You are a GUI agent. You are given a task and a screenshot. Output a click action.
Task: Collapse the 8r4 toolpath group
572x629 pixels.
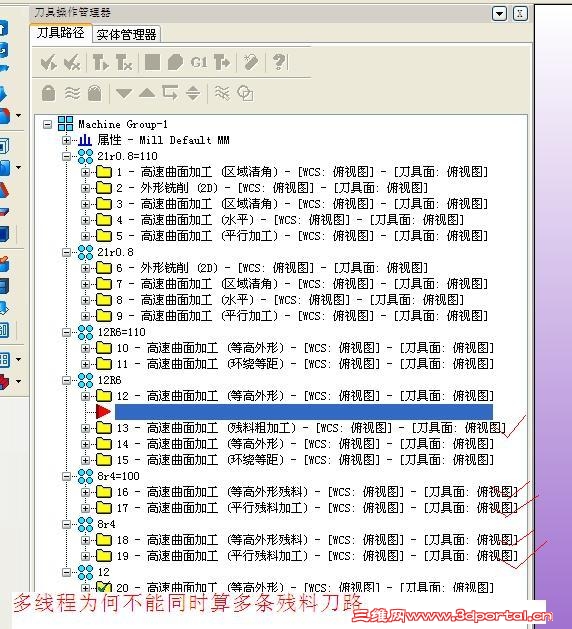[66, 524]
